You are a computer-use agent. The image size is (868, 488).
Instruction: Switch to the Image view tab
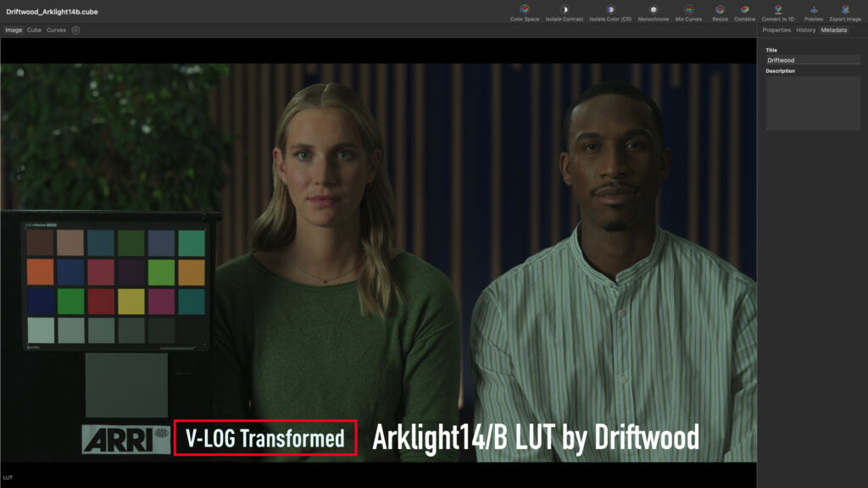(14, 30)
